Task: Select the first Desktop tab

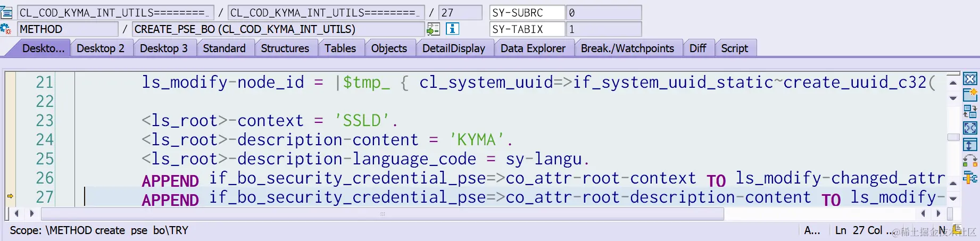Action: tap(41, 48)
